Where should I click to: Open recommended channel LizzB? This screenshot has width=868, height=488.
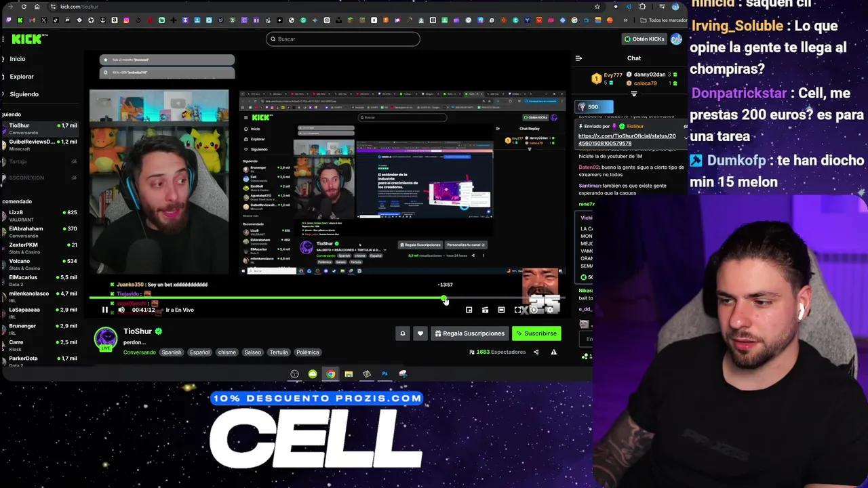41,216
